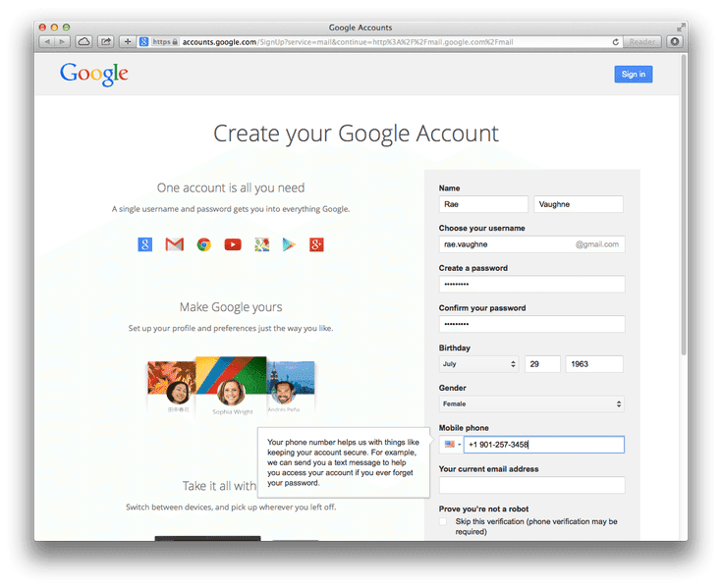Click the birthday day field showing 29
Viewport: 722px width, 588px height.
pyautogui.click(x=542, y=364)
